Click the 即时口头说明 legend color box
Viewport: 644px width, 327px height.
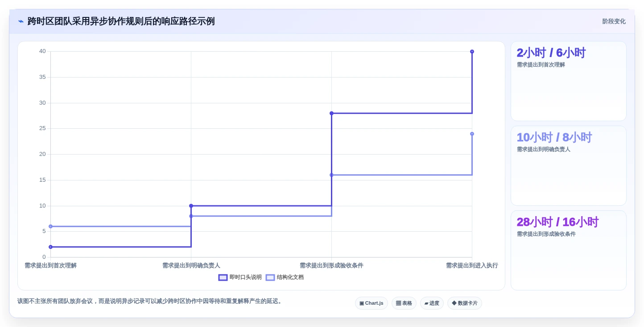click(x=223, y=278)
